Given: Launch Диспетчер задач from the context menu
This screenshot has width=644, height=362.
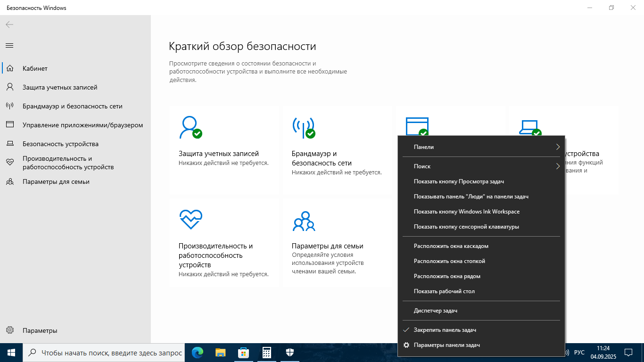Looking at the screenshot, I should click(x=481, y=311).
